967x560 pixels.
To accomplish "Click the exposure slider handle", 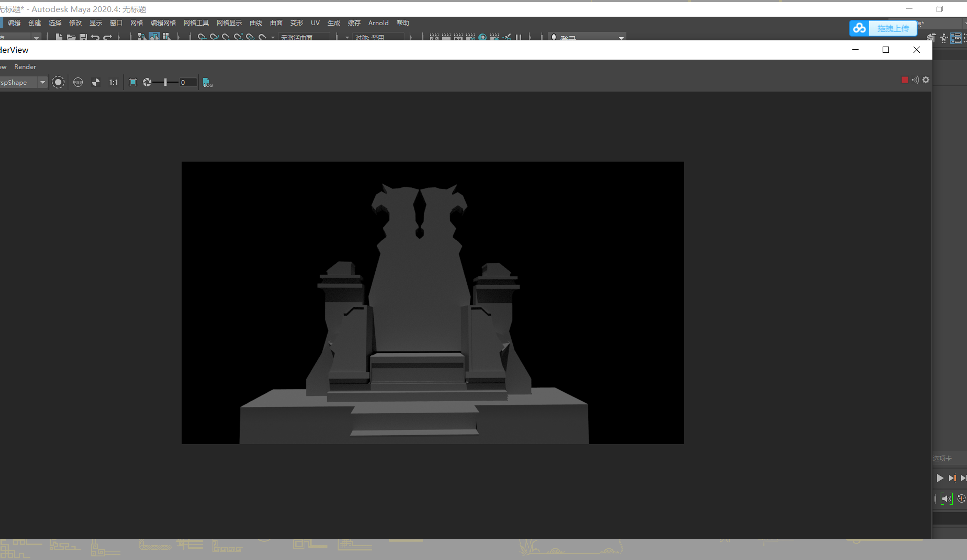I will (x=165, y=82).
